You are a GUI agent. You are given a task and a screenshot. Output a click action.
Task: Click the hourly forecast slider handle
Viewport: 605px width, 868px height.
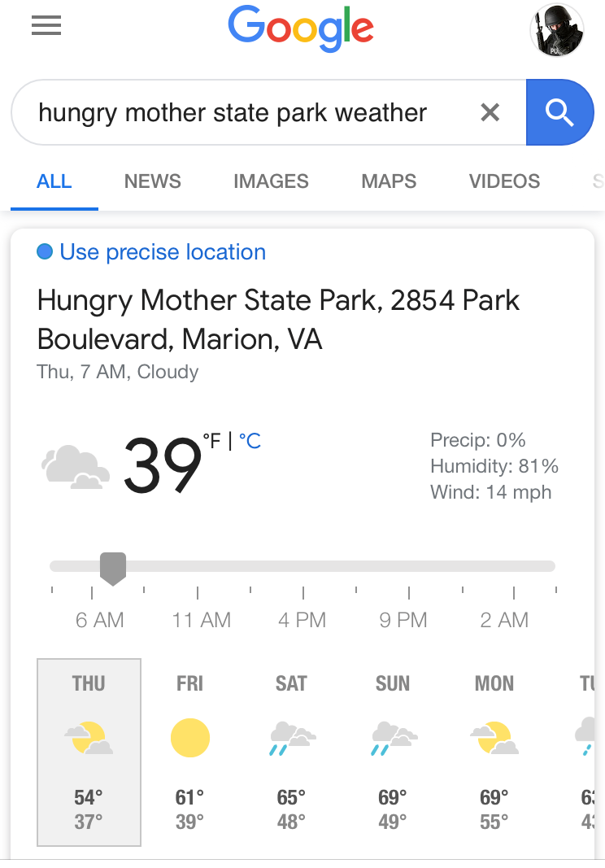click(112, 568)
